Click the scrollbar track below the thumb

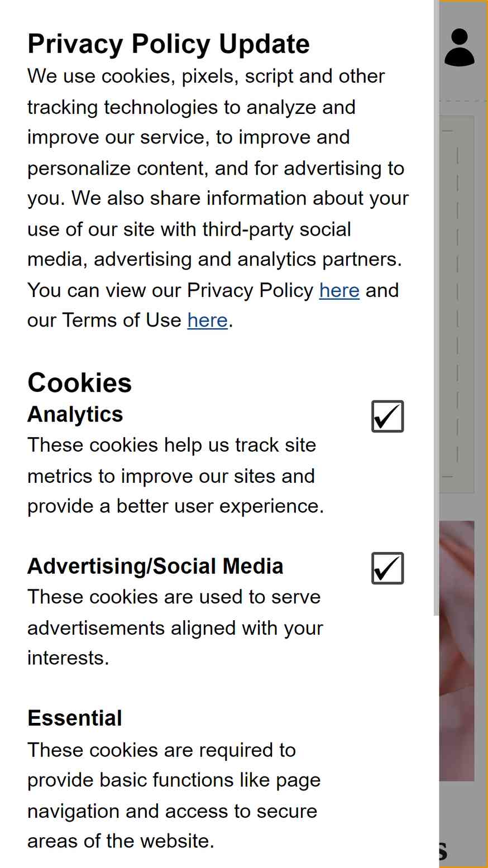click(x=437, y=742)
